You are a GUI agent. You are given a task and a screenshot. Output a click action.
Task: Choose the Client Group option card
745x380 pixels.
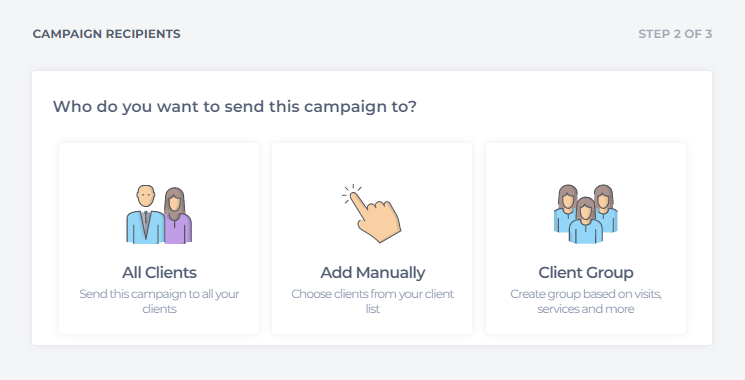click(x=586, y=238)
